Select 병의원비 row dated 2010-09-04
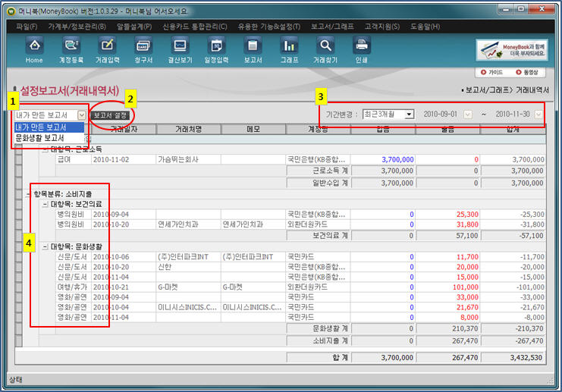 click(300, 215)
